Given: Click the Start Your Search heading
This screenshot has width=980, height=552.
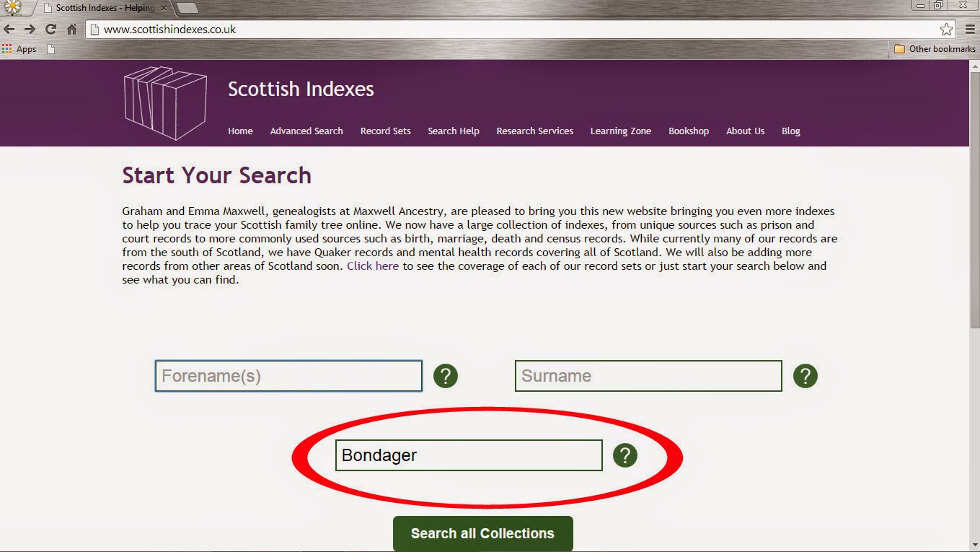Looking at the screenshot, I should click(216, 175).
